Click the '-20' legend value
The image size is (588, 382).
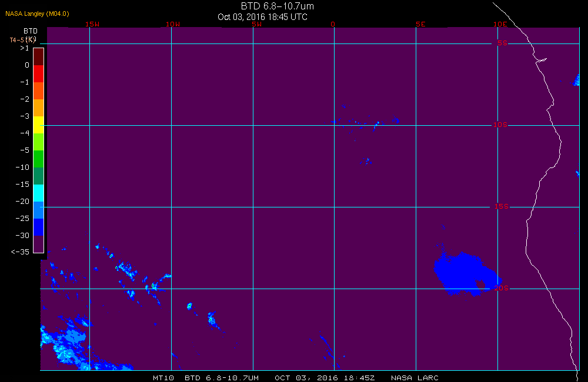(22, 202)
